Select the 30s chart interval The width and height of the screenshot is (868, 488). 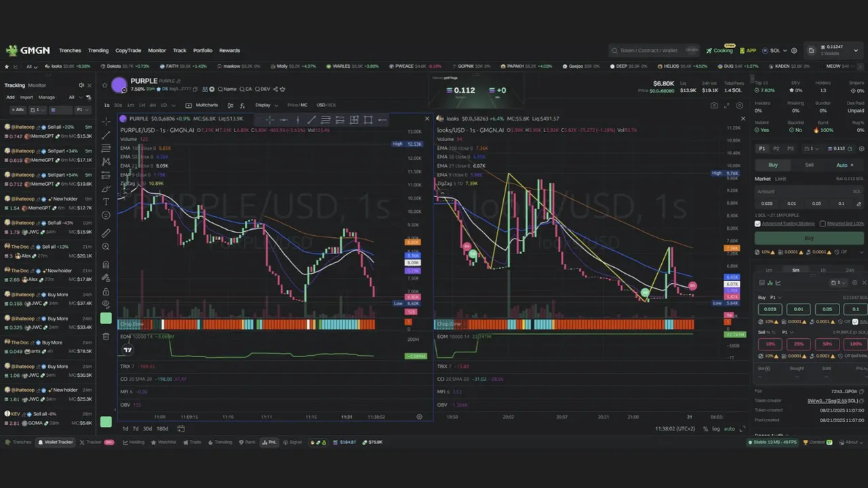pos(118,105)
